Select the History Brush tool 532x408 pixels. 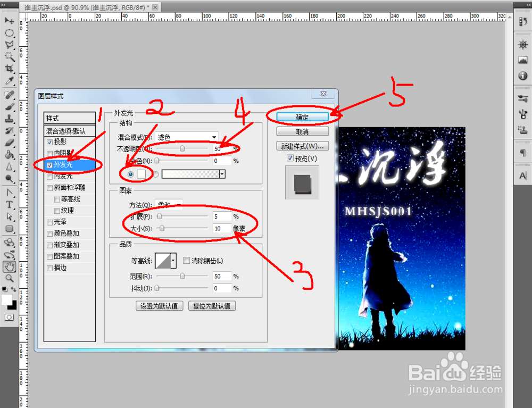pyautogui.click(x=9, y=130)
